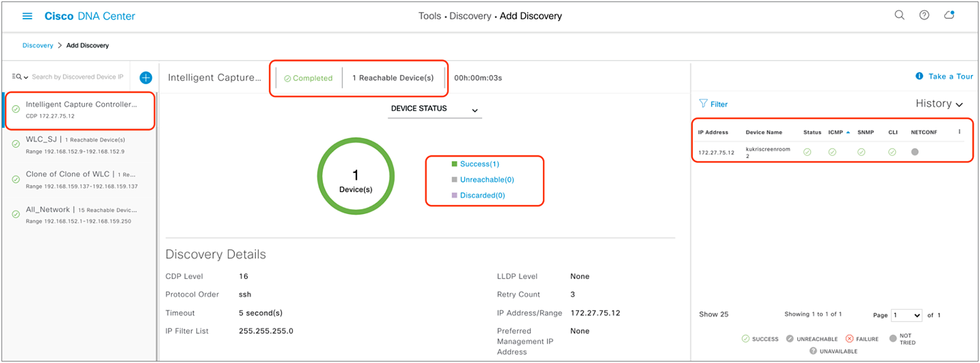Open the search filter options icon
This screenshot has height=363, width=980.
[x=20, y=77]
